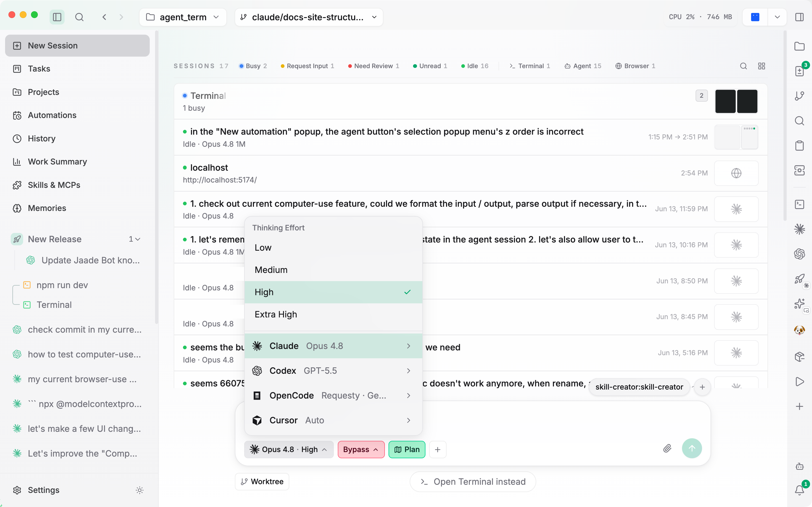
Task: Open the dog avatar icon in right rail
Action: pyautogui.click(x=799, y=331)
